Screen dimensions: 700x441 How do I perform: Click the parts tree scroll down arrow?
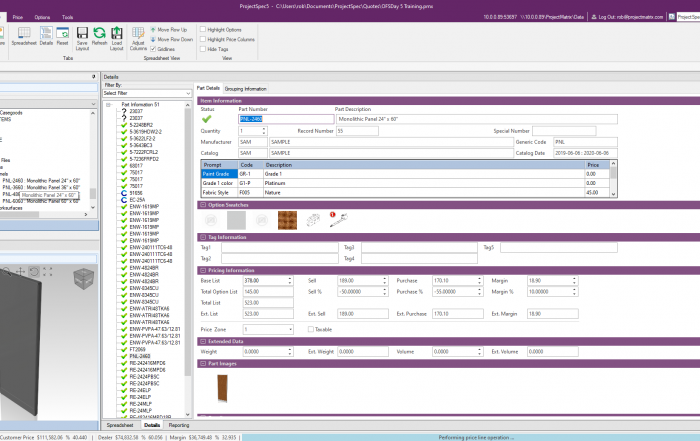point(188,415)
